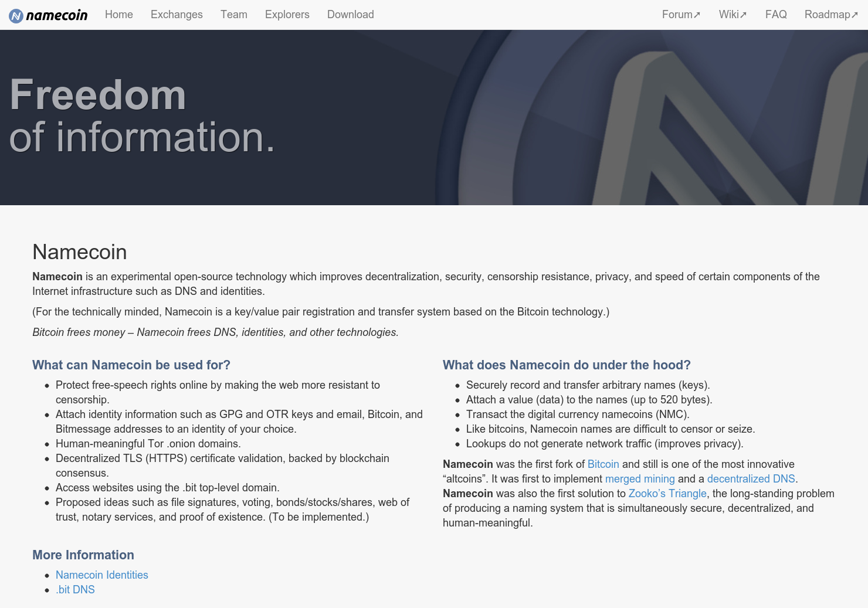Open the Explorers page

[x=287, y=15]
